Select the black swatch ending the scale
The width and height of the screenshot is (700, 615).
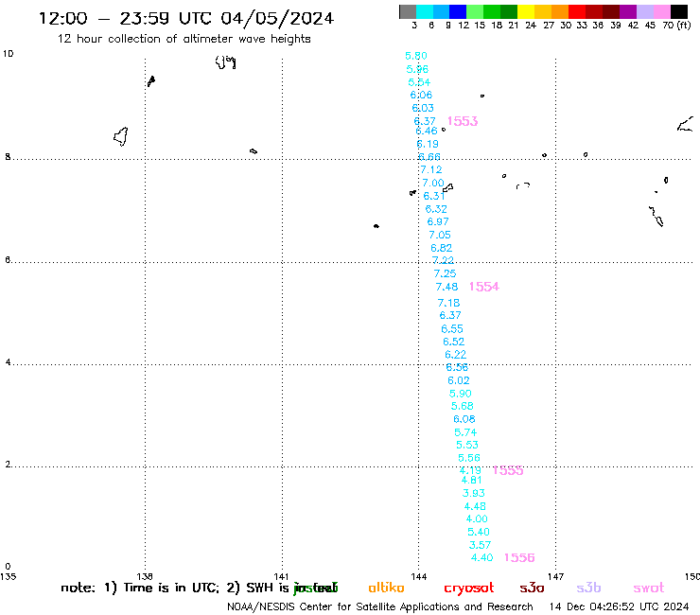point(679,11)
